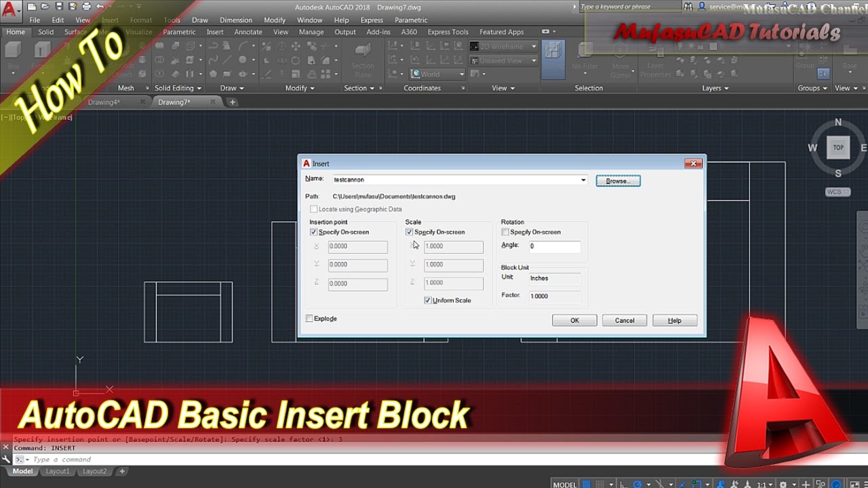Screen dimensions: 868x488
Task: Click the Plot printer icon in Quick Access
Action: pyautogui.click(x=85, y=7)
